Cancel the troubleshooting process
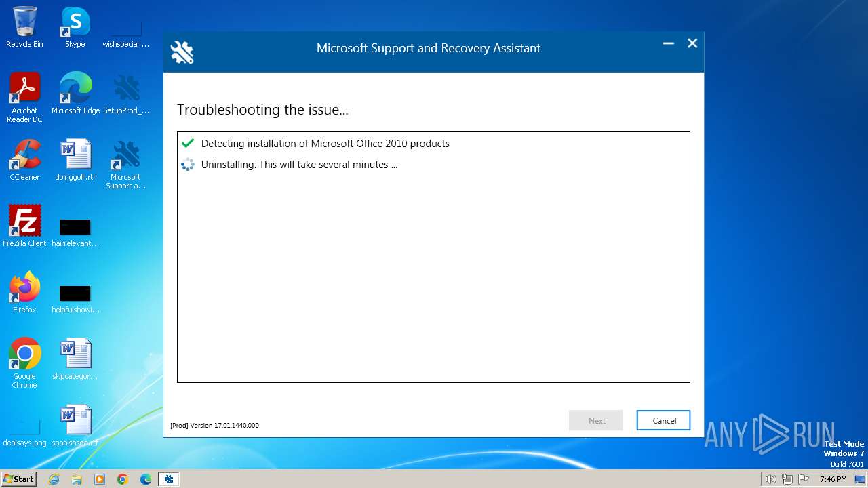 coord(664,420)
